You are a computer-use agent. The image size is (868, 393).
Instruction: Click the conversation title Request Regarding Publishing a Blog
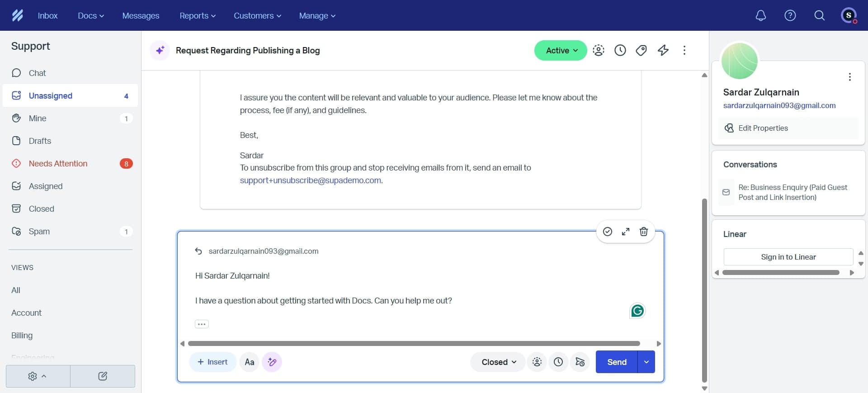pos(248,50)
